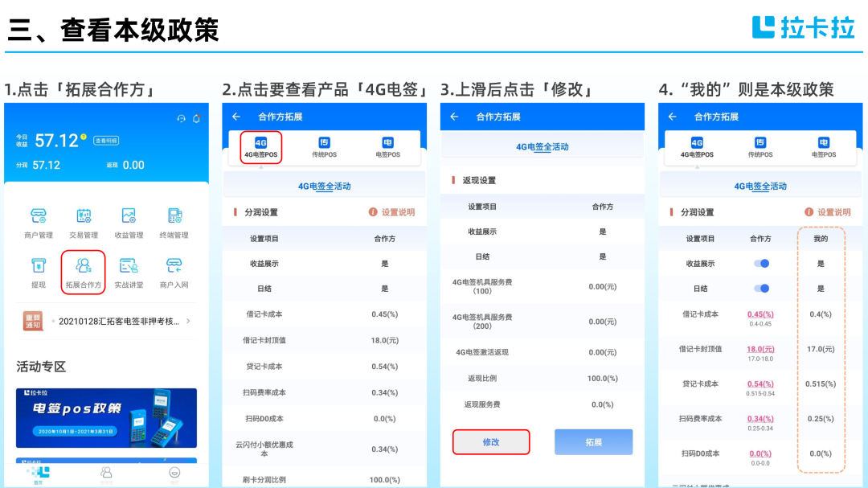This screenshot has height=488, width=868.
Task: Select the 4G电签POS tab in step 2 screen
Action: (x=260, y=147)
